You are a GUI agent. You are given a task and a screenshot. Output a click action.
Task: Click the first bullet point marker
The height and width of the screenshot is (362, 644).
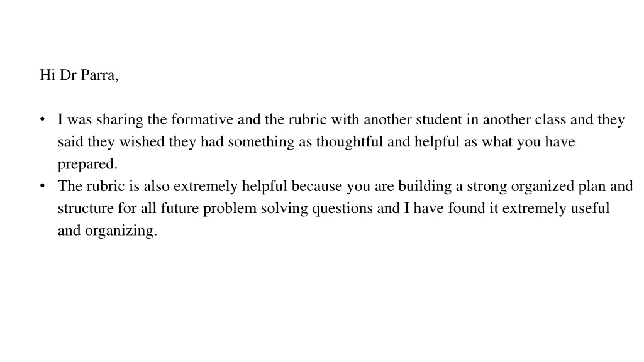click(x=42, y=119)
